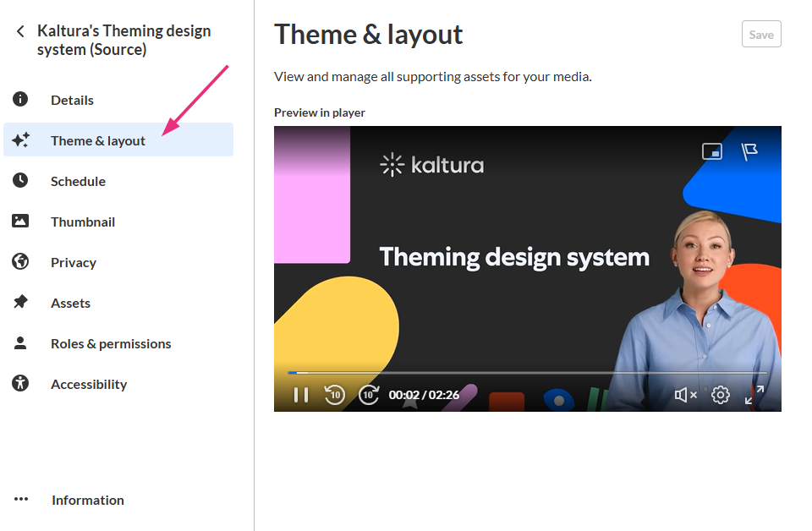812x531 pixels.
Task: Open player settings gear
Action: click(721, 395)
